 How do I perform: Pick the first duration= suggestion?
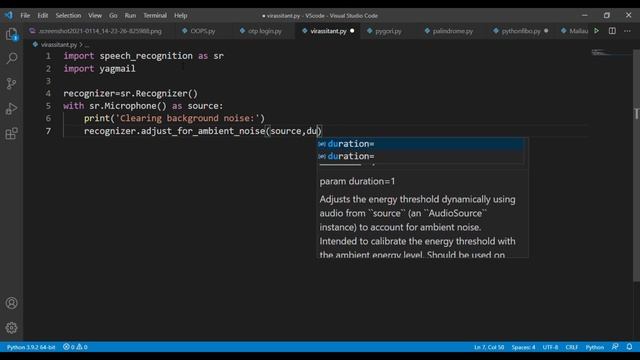pyautogui.click(x=420, y=144)
